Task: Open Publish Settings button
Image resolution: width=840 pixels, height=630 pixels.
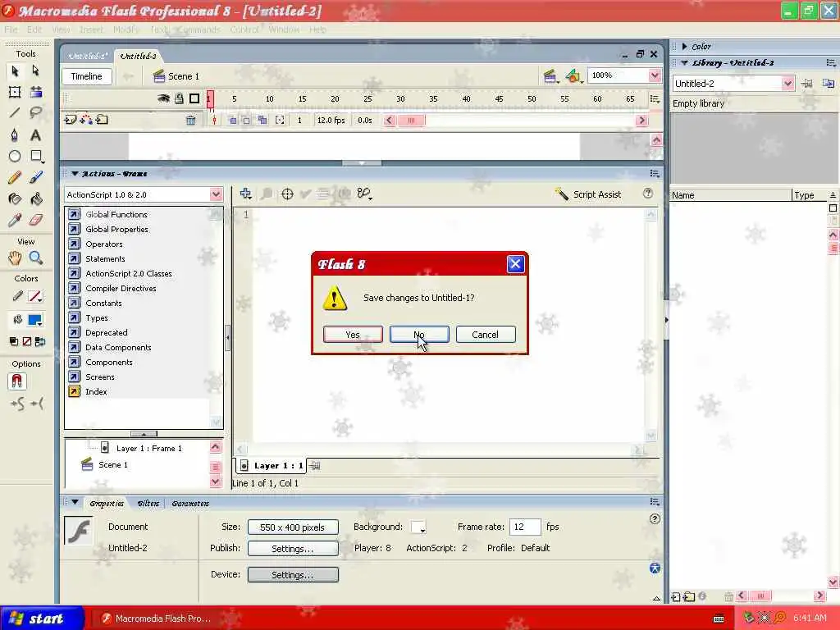Action: pos(293,549)
